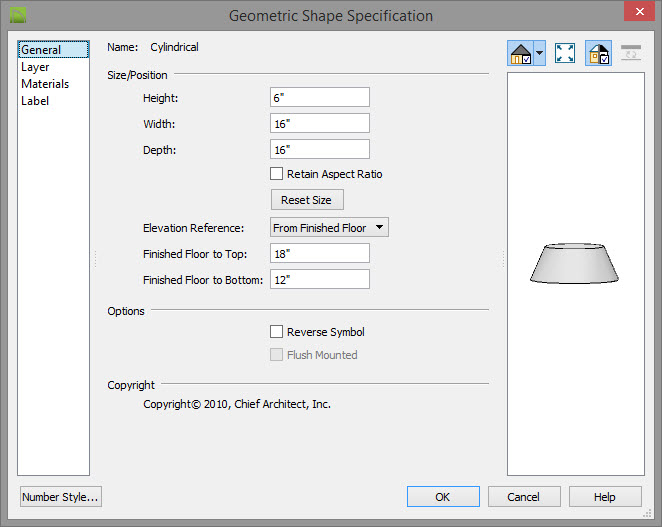Open the Number Style settings

[x=61, y=497]
